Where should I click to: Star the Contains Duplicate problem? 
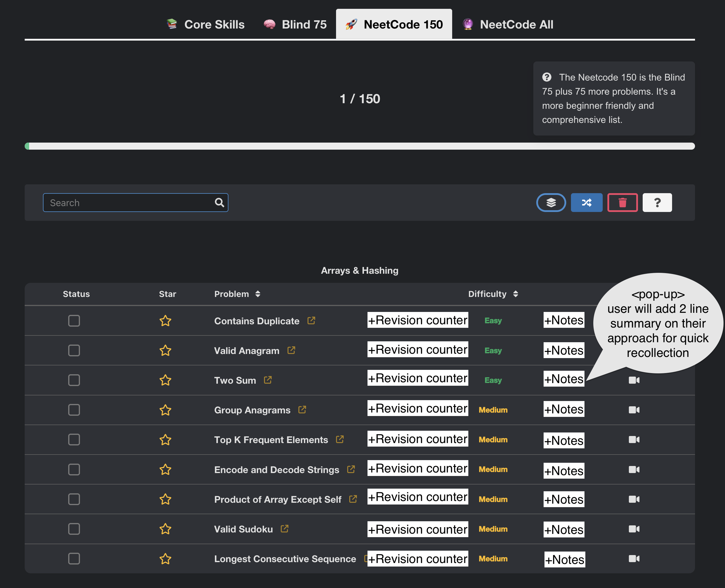(165, 321)
